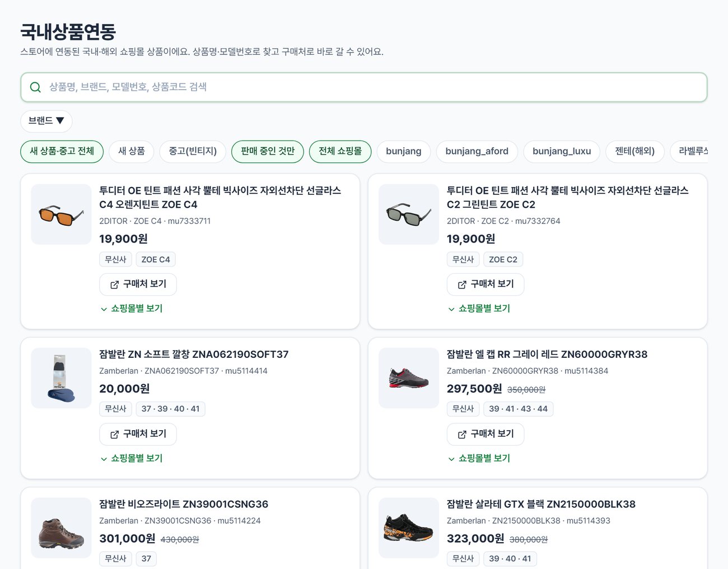Expand 쇼핑몰별 보기 under ZOE C2 card
728x569 pixels.
(479, 309)
